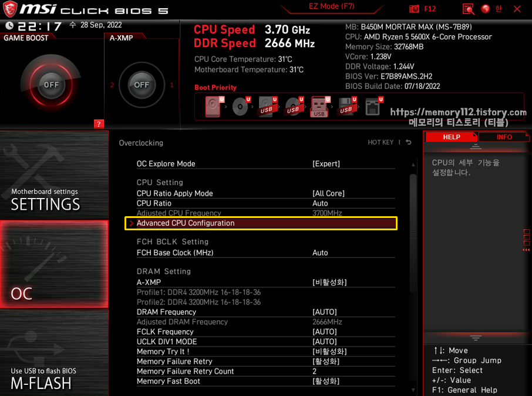Screen dimensions: 532x396
Task: Open the OC section
Action: (54, 264)
